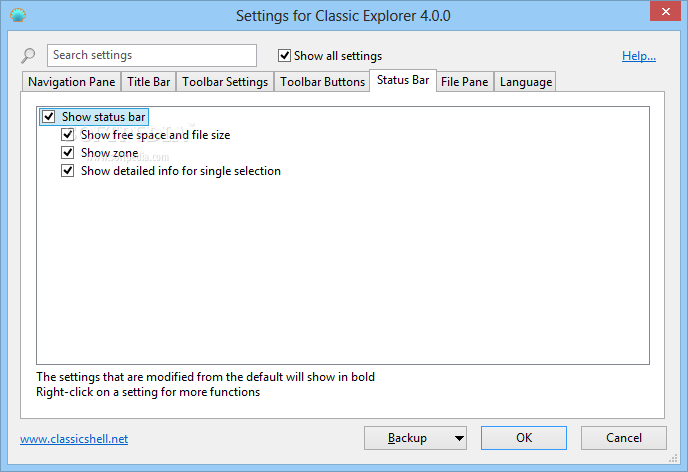
Task: Open the File Pane tab
Action: tap(465, 82)
